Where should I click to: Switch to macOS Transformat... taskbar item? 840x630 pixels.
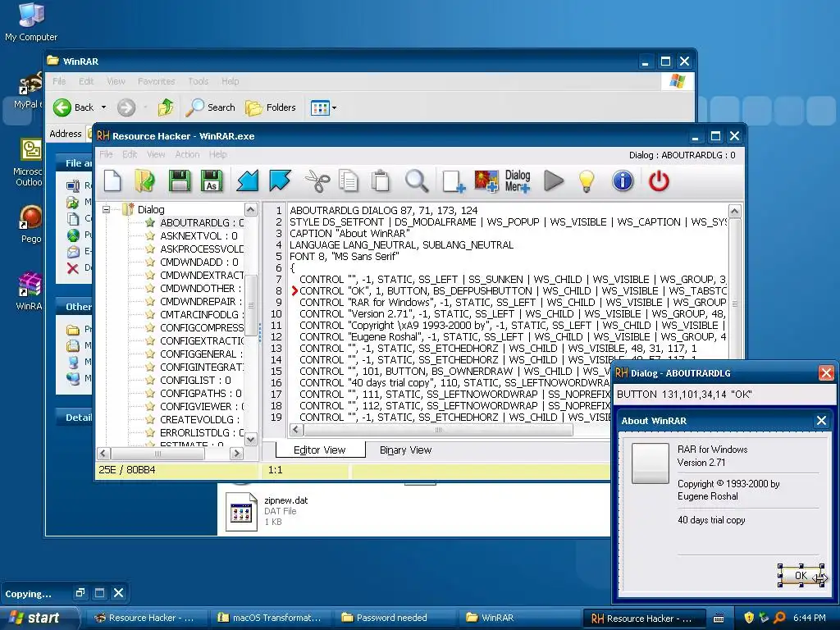pos(269,618)
